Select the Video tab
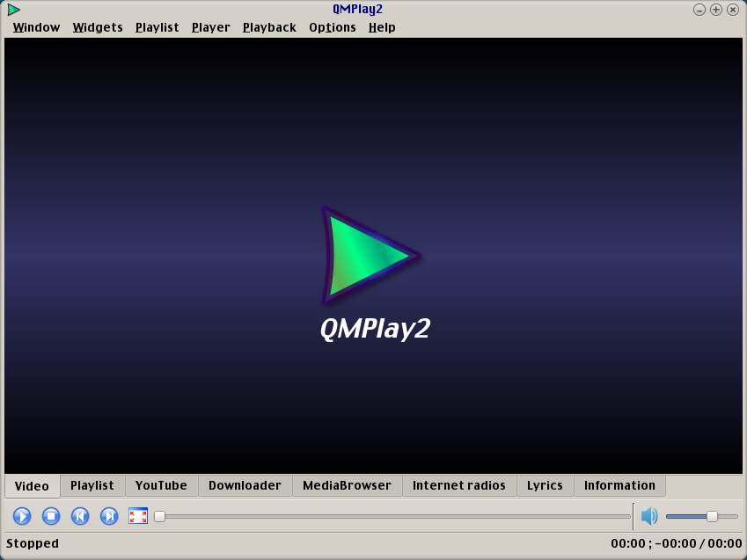747x560 pixels. point(32,486)
